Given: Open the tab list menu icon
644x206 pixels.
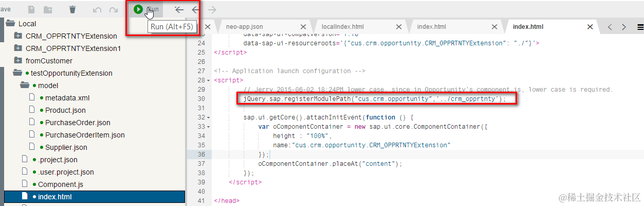Looking at the screenshot, I should click(639, 27).
